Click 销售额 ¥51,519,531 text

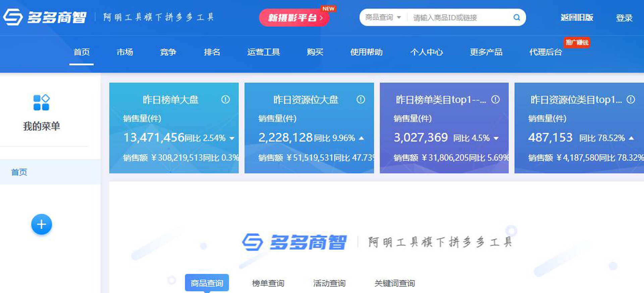click(296, 158)
